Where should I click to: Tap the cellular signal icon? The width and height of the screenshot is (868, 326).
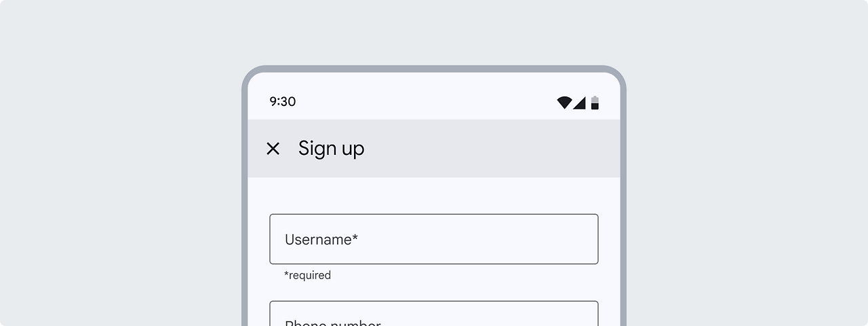pyautogui.click(x=579, y=103)
